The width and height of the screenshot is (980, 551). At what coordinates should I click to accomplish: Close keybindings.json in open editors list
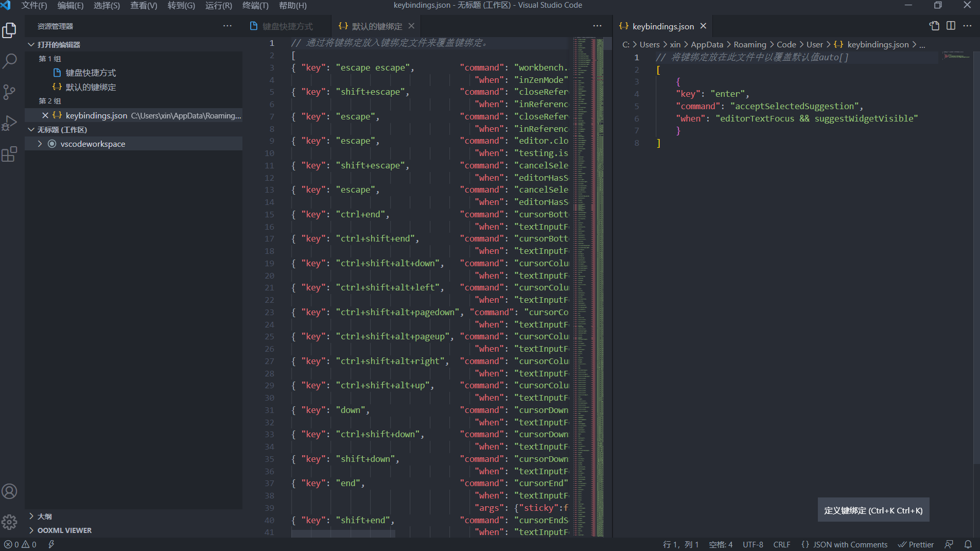(x=45, y=115)
